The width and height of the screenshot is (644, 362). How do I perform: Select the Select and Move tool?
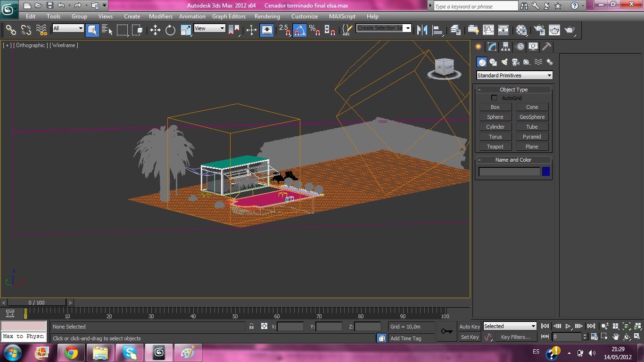pyautogui.click(x=155, y=31)
